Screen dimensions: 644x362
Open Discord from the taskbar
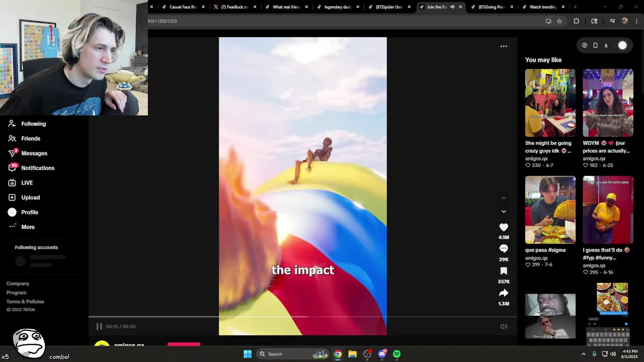coord(382,354)
